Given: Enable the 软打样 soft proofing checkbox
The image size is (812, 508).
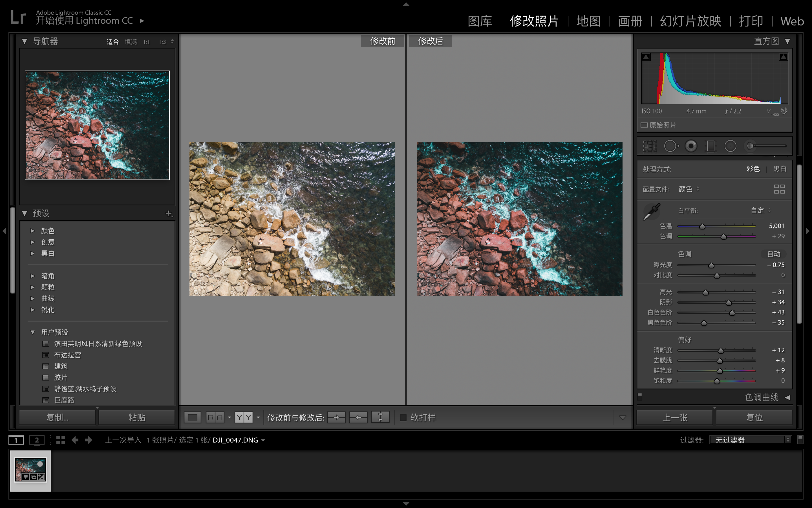Looking at the screenshot, I should [403, 418].
